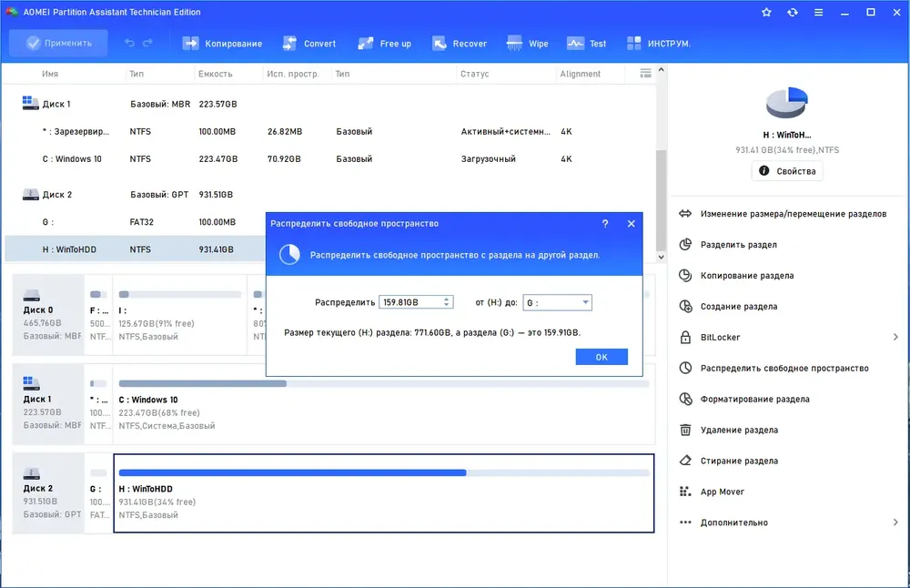Viewport: 910px width, 588px height.
Task: Click the Применить apply button
Action: (58, 43)
